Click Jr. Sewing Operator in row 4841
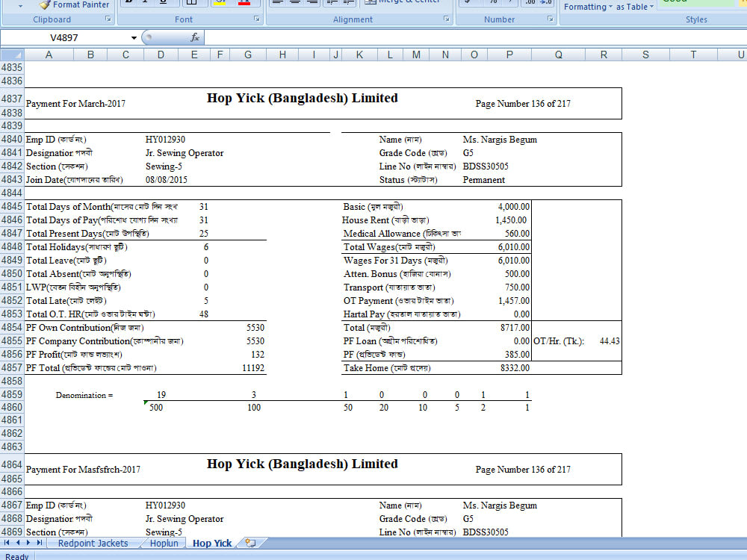 [185, 153]
